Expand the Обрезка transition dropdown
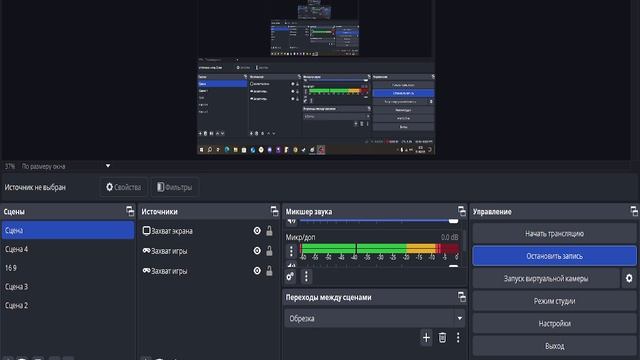 [460, 318]
